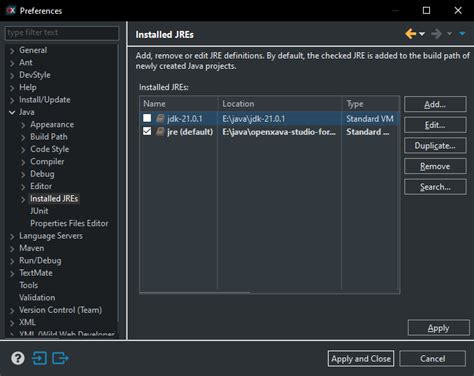Select the JUnit preference page
The image size is (474, 376).
pyautogui.click(x=39, y=211)
